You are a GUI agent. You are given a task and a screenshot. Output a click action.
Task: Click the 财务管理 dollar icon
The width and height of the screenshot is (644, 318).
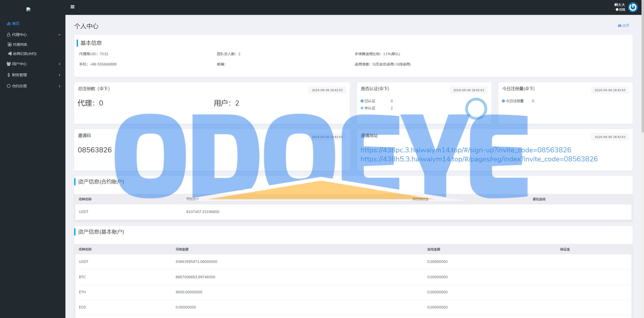[x=9, y=75]
